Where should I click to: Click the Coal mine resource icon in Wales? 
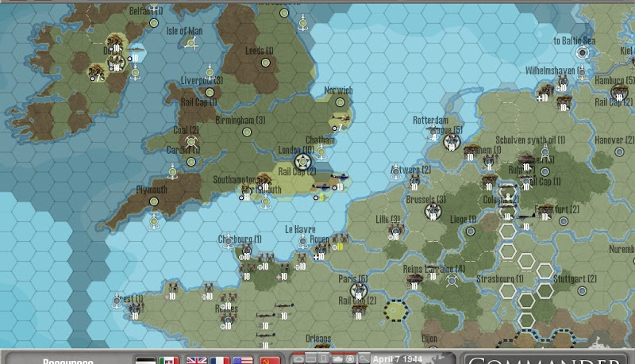pos(191,142)
